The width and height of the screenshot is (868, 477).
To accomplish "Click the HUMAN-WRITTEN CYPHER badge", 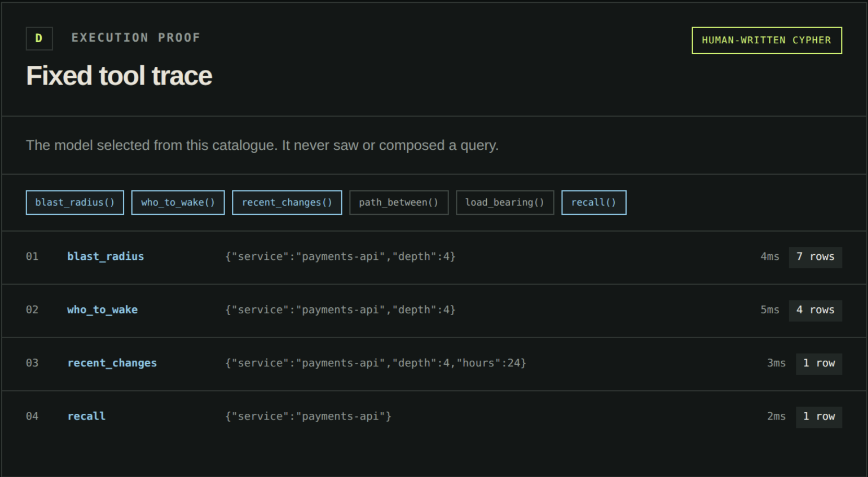I will click(767, 40).
